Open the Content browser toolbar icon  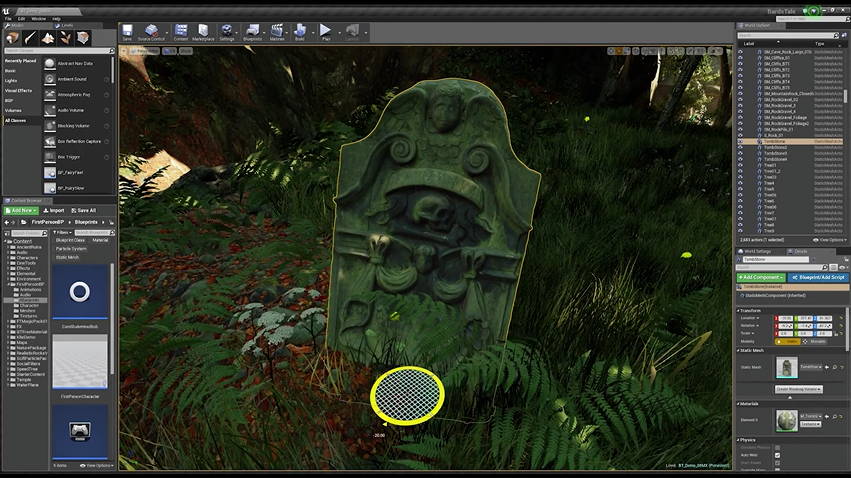181,30
